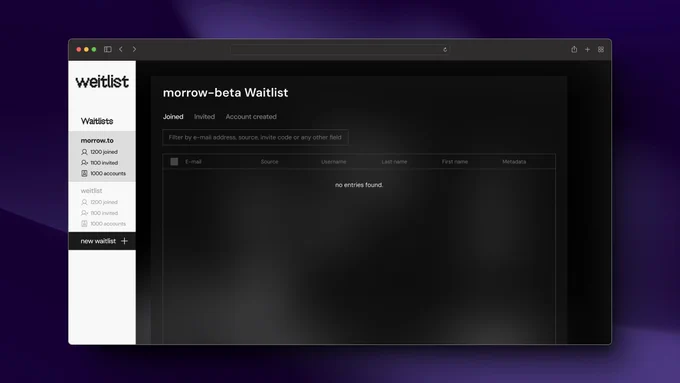
Task: Click the invited icon under morrow.to
Action: 84,163
